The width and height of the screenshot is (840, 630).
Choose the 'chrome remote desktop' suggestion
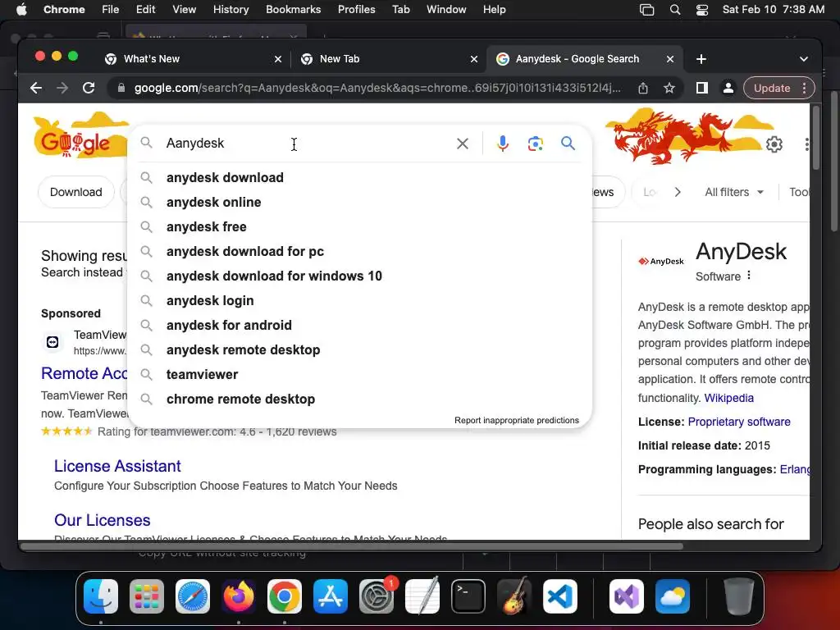tap(360, 399)
